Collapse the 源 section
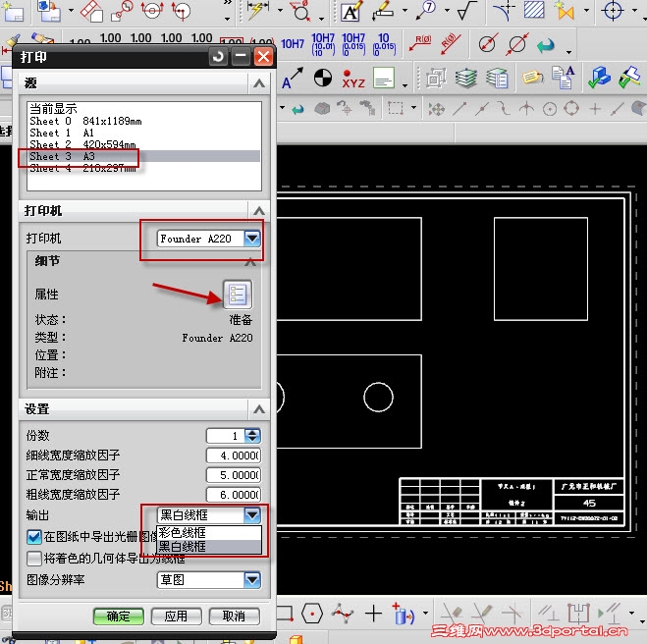This screenshot has height=644, width=647. pyautogui.click(x=259, y=83)
